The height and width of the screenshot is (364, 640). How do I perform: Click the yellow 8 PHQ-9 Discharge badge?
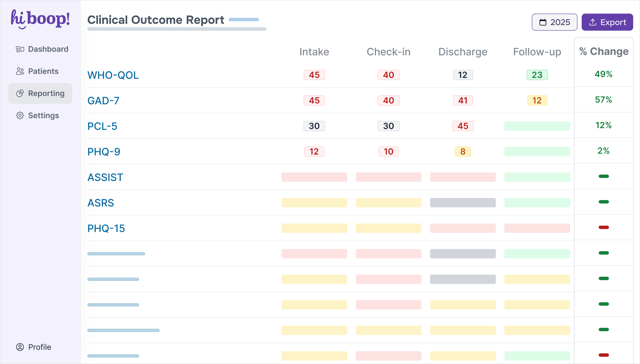463,152
